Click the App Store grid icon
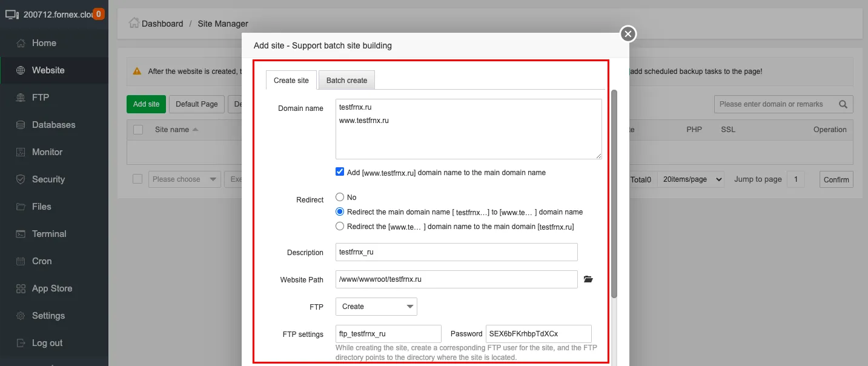 pos(21,288)
